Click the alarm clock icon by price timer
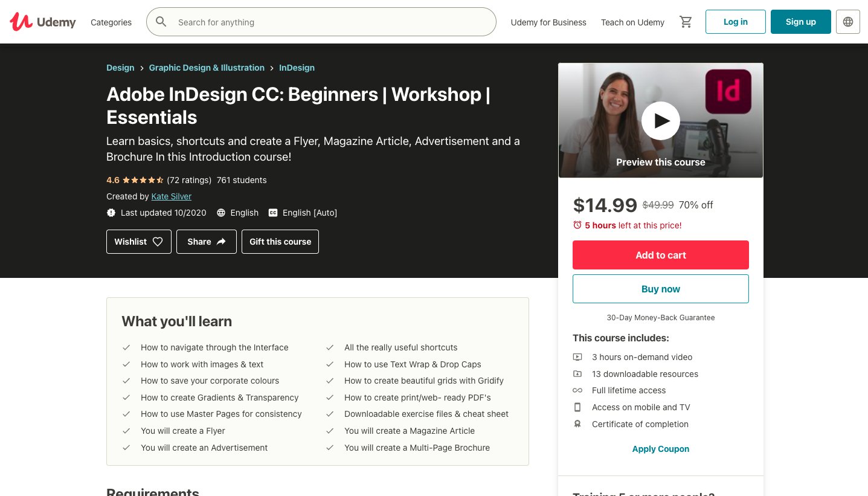 577,225
